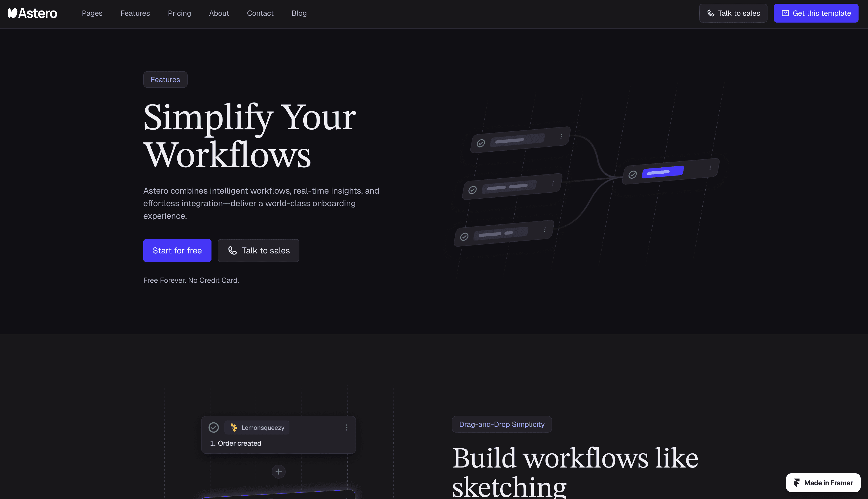Open three-dot menu on top illustration node
868x499 pixels.
coord(561,136)
